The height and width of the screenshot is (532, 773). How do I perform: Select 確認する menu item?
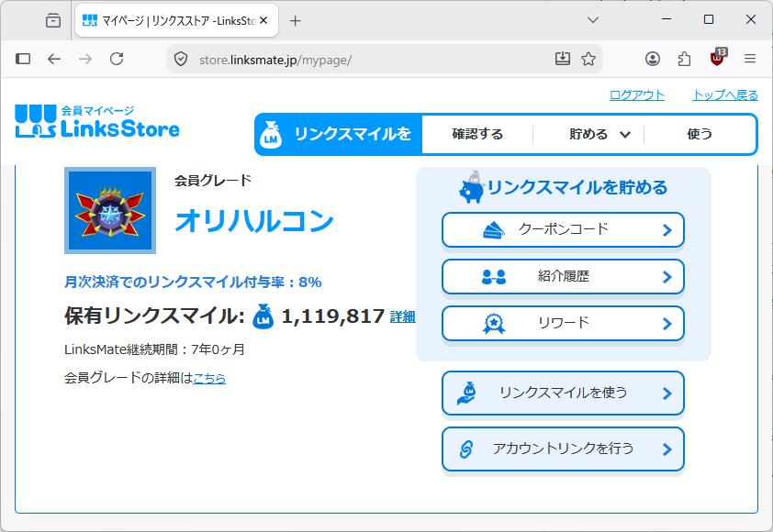pos(477,134)
